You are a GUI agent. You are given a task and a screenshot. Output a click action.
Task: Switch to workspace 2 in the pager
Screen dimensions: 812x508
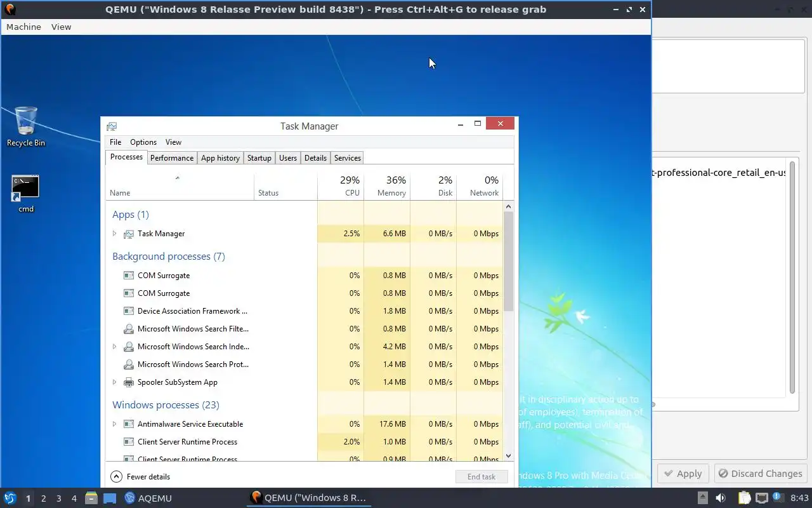pos(43,498)
